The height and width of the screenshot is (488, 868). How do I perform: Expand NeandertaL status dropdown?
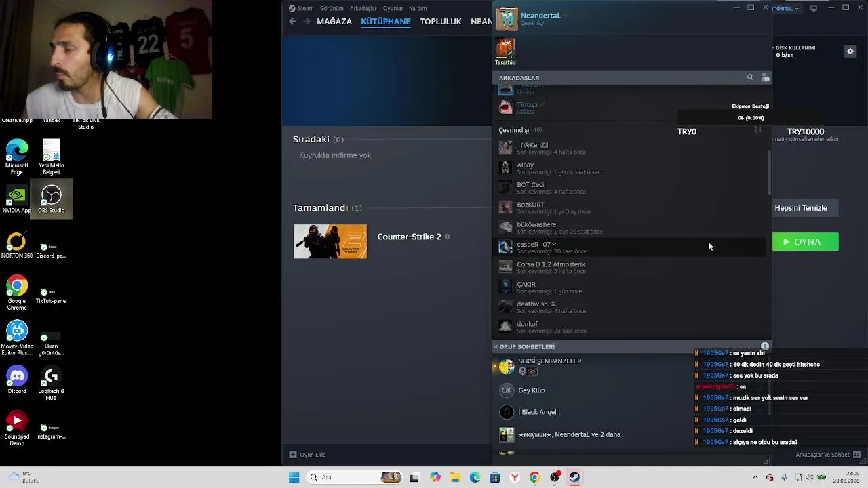coord(566,16)
